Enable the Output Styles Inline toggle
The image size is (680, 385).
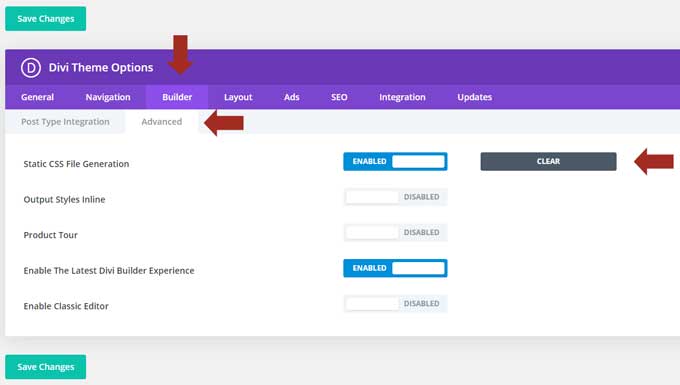[x=395, y=197]
